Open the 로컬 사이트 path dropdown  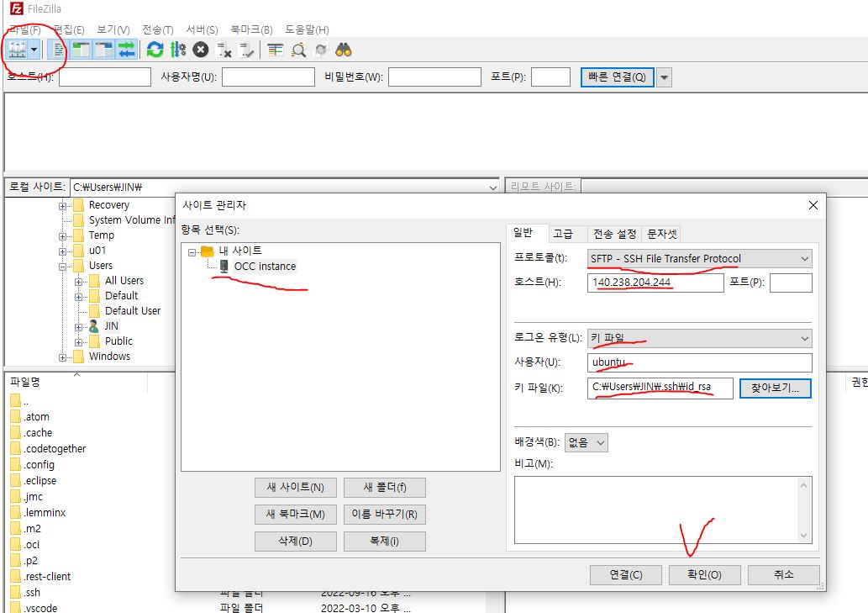[492, 188]
